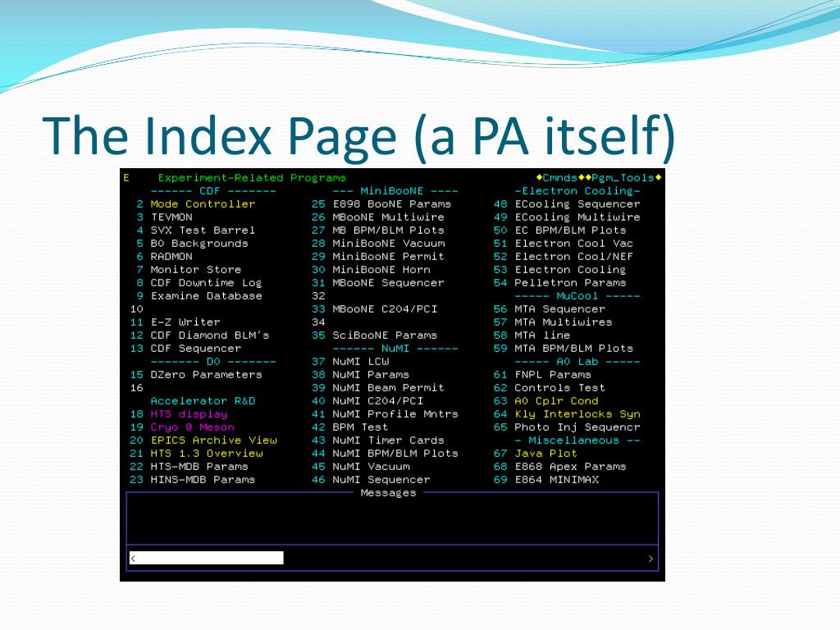Open A0 Cplr Cond entry
Image resolution: width=840 pixels, height=630 pixels.
click(556, 400)
